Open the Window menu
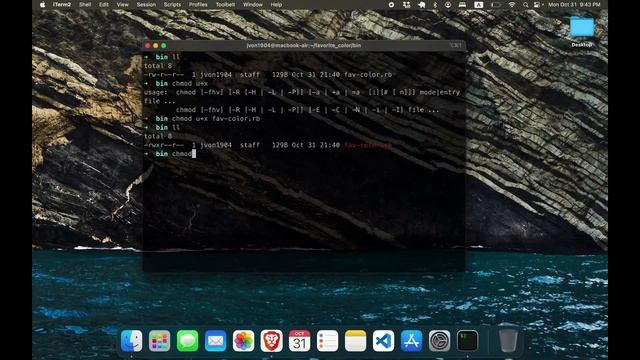 [253, 4]
